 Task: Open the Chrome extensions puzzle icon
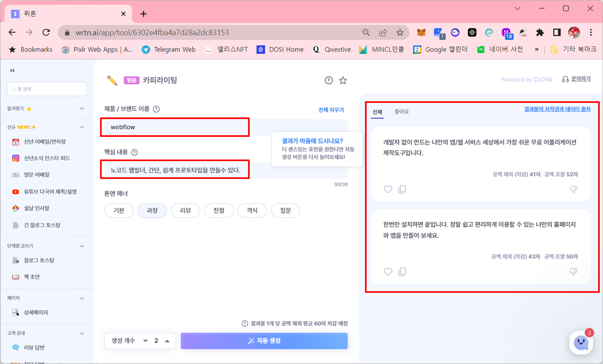[540, 32]
